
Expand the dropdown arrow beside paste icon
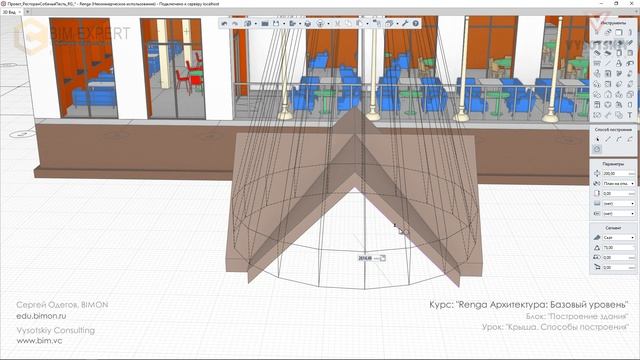367,24
